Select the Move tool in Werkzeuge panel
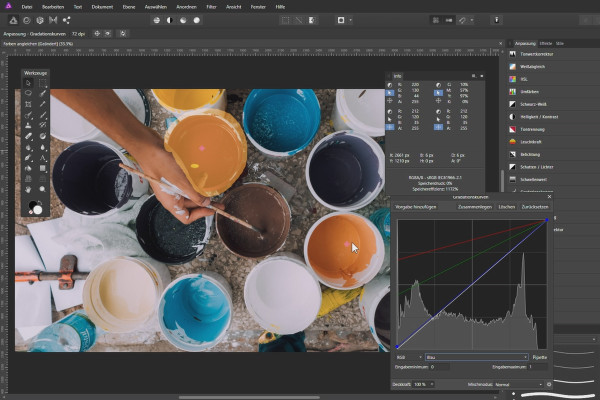 tap(28, 83)
